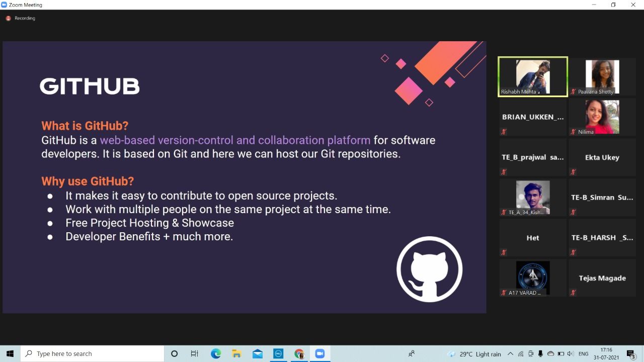Click the 'Zoom Meeting' window title text
The height and width of the screenshot is (362, 644).
coord(26,5)
